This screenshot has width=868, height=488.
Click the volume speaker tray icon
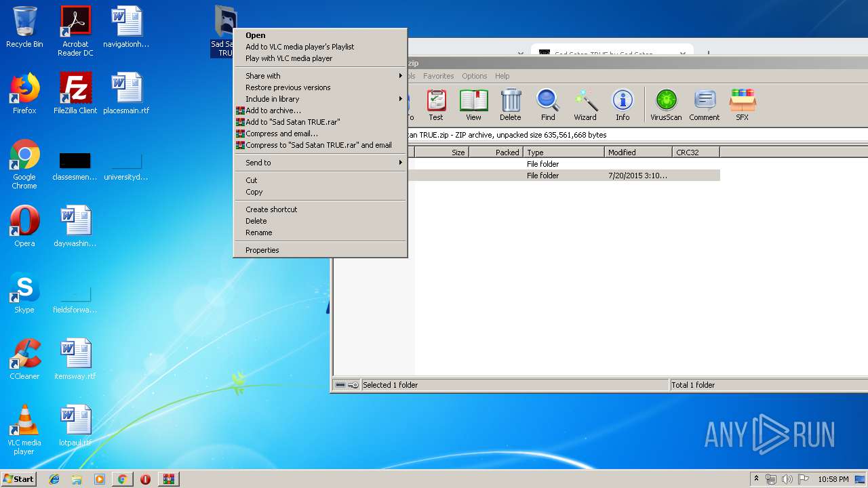tap(787, 479)
